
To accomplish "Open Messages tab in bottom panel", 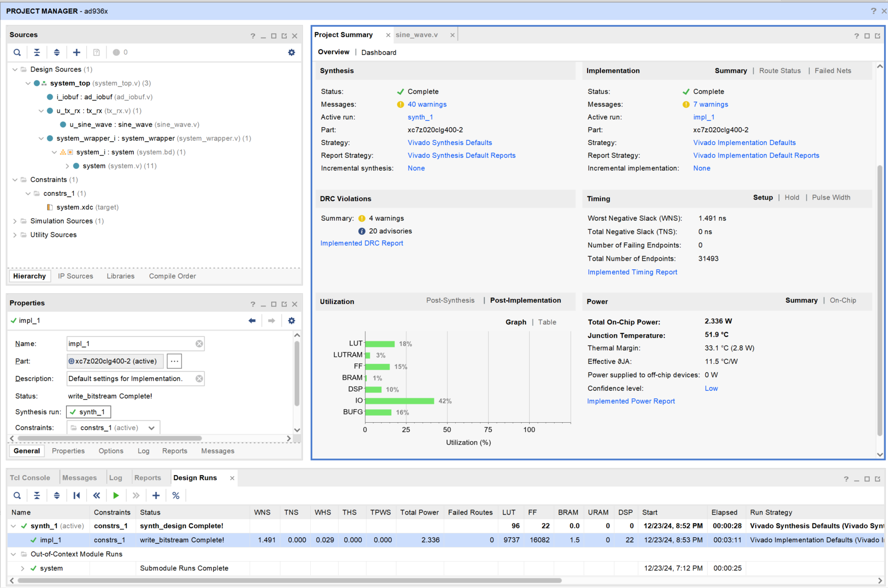I will tap(80, 478).
